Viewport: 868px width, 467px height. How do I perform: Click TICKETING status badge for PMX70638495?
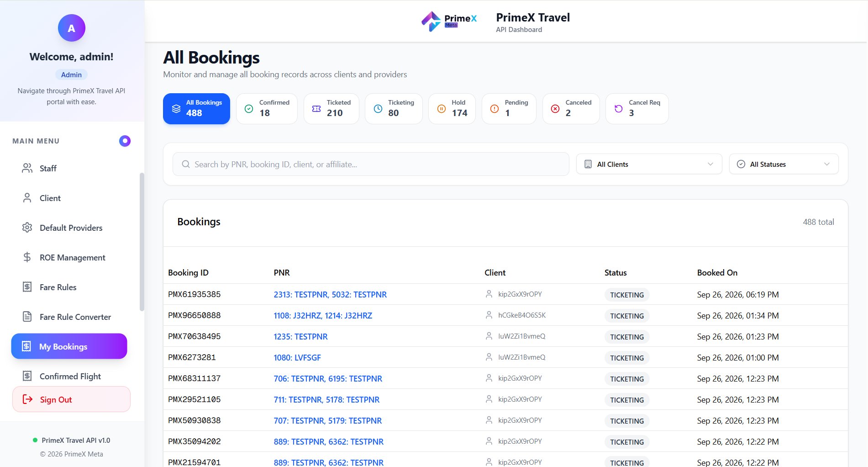point(627,337)
